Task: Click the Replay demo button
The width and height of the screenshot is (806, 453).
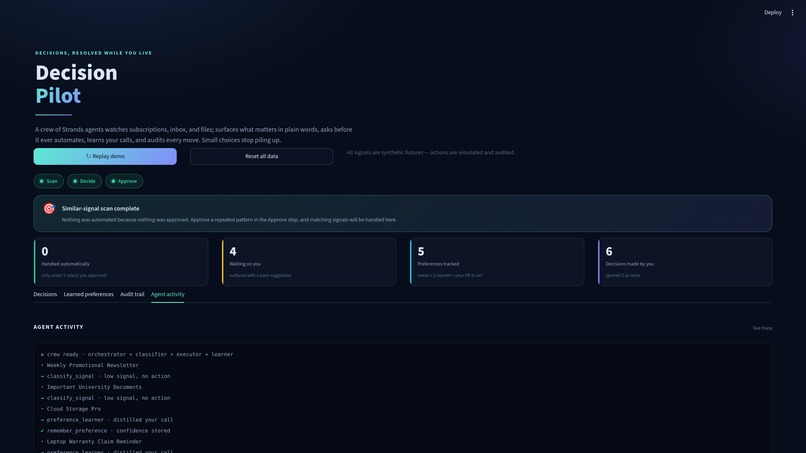Action: point(105,156)
